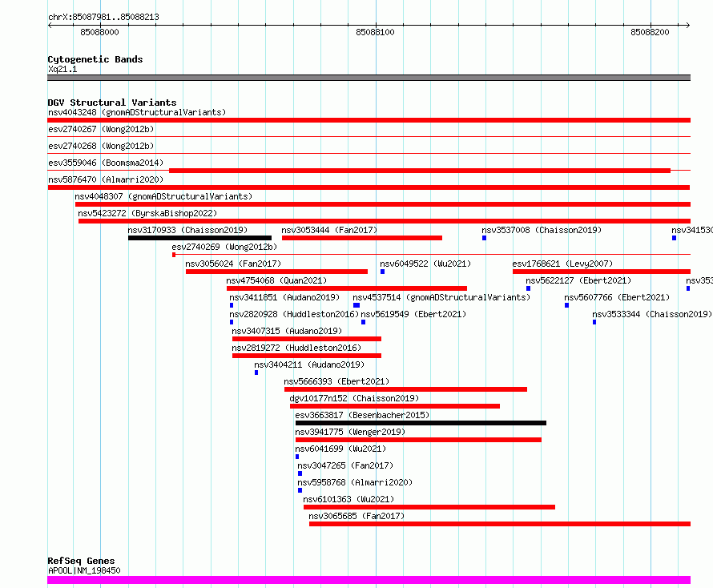
Task: Open APOOL|NM_198450 gene label
Action: (84, 570)
